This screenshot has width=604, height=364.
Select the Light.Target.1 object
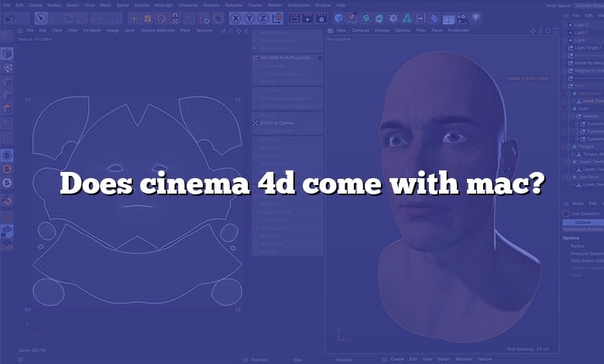(x=588, y=48)
